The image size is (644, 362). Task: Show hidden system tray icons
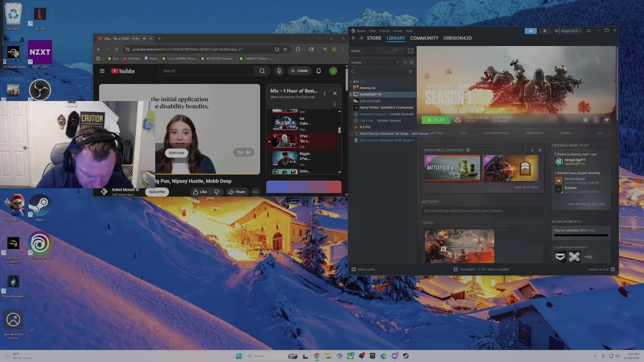click(595, 356)
